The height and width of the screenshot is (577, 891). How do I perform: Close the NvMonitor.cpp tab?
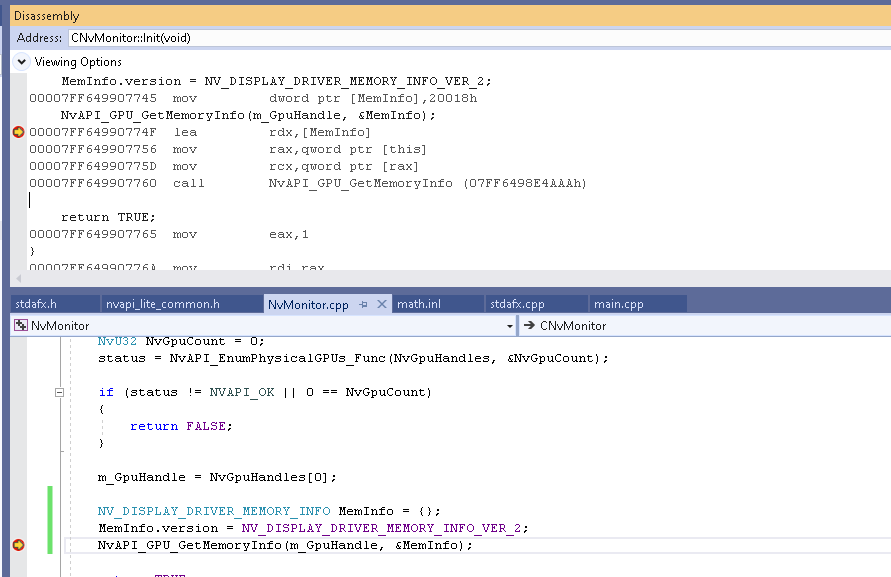point(381,304)
